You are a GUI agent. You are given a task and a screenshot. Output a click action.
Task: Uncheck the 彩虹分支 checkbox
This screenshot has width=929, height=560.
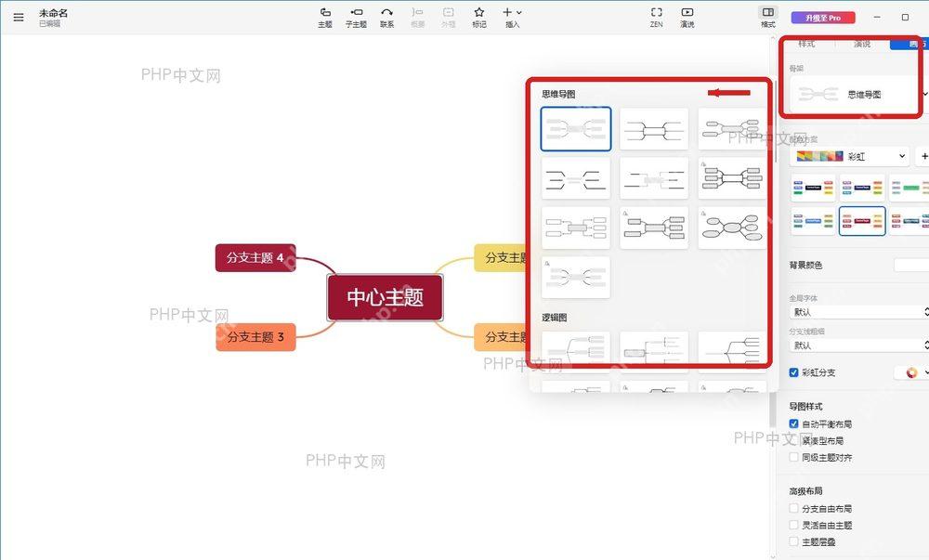[794, 372]
